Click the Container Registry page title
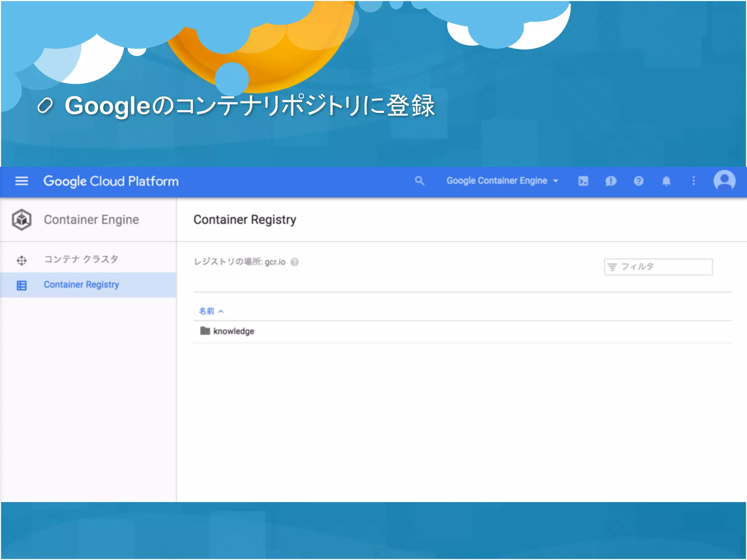747x560 pixels. coord(245,219)
